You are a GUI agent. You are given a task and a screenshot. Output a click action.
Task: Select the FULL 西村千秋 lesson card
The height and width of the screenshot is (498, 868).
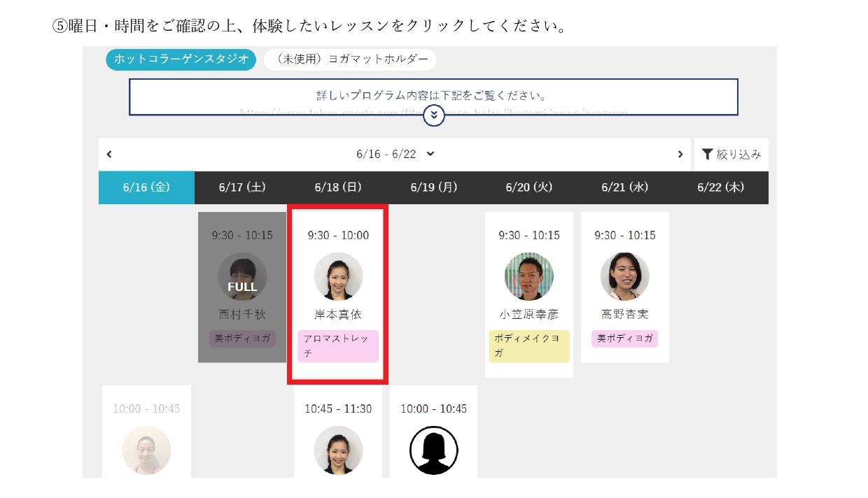click(x=242, y=287)
